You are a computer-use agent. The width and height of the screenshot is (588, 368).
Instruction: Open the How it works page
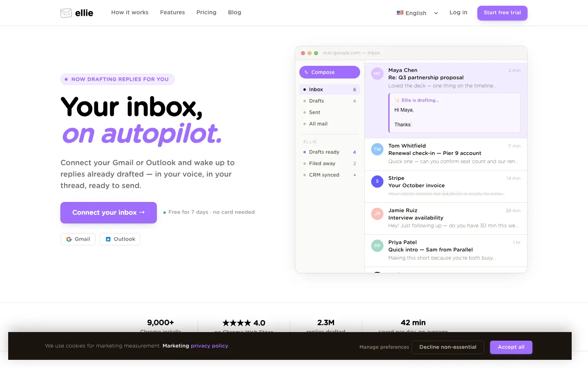tap(130, 12)
